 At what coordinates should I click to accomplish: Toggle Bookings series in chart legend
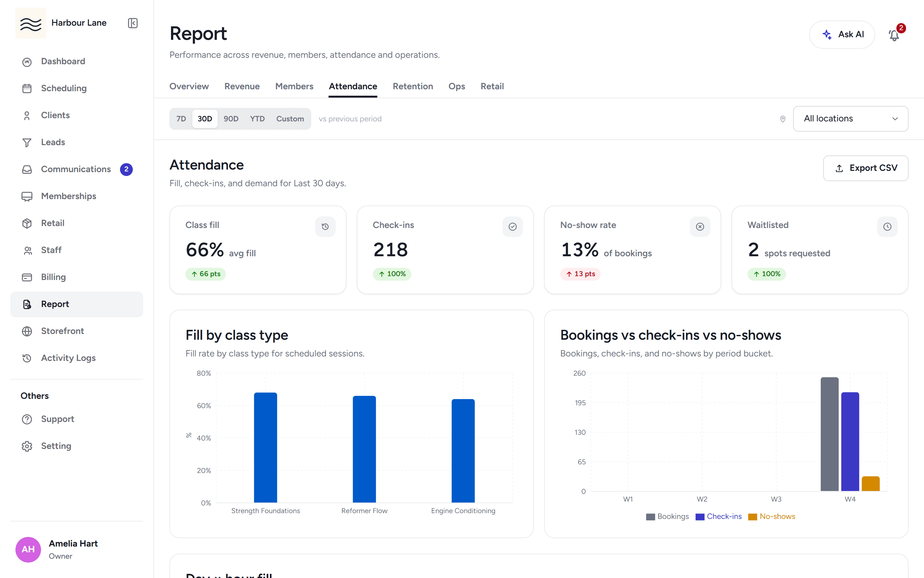[667, 516]
